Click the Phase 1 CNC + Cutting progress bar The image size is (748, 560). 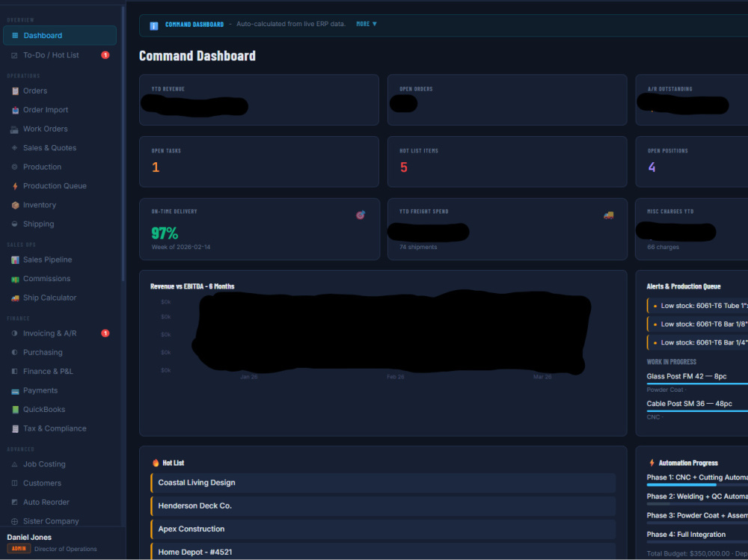(x=697, y=484)
